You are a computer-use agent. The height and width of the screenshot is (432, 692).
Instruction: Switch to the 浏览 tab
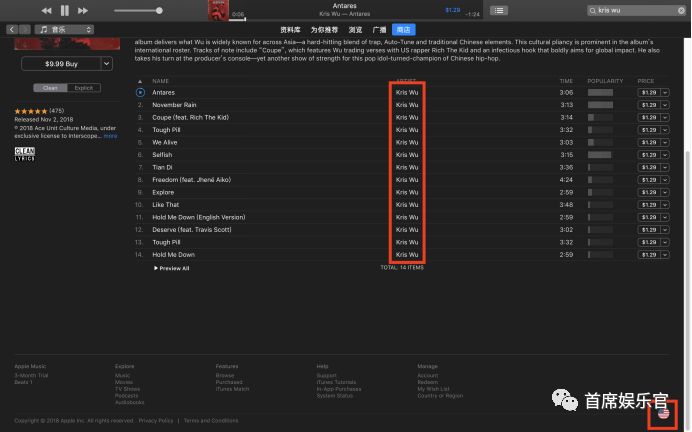coord(355,30)
